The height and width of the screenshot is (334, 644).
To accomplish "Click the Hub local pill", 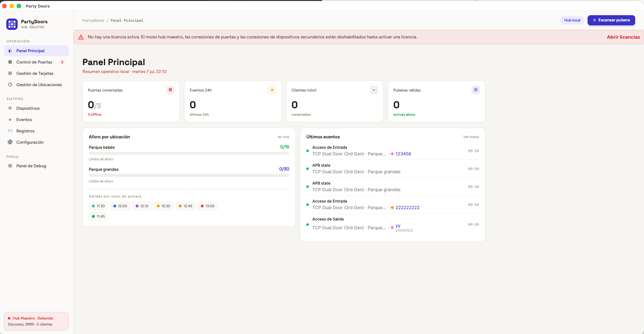I will tap(572, 20).
